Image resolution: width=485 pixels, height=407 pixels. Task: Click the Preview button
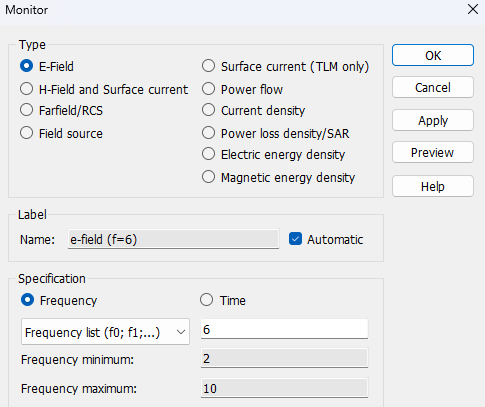(x=433, y=152)
